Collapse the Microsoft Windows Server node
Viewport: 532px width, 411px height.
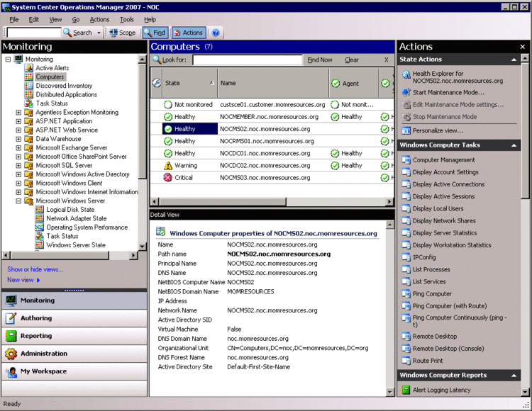click(19, 201)
